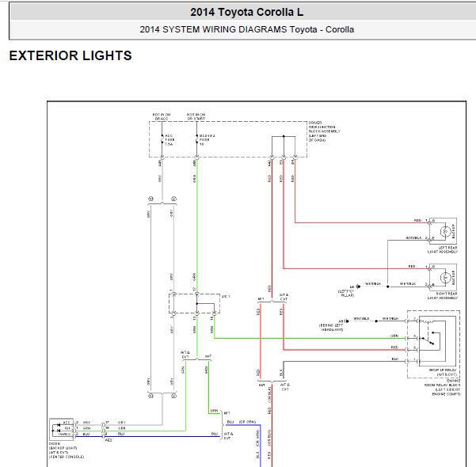Click the 'J/C 1' junction connector label
The width and height of the screenshot is (476, 467).
226,297
